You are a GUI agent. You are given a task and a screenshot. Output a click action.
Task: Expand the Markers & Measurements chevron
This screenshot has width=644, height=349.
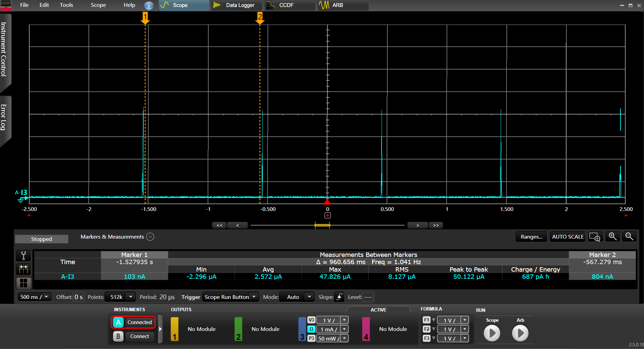tap(150, 237)
